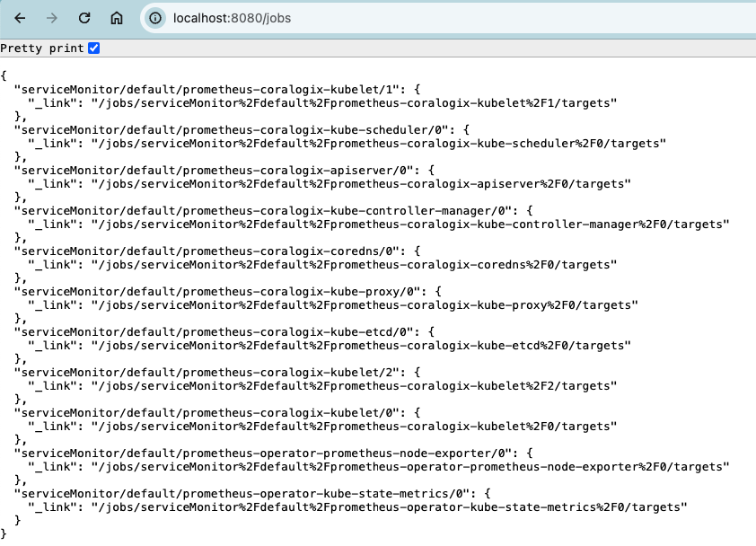
Task: View site information icon in address bar
Action: click(x=155, y=18)
